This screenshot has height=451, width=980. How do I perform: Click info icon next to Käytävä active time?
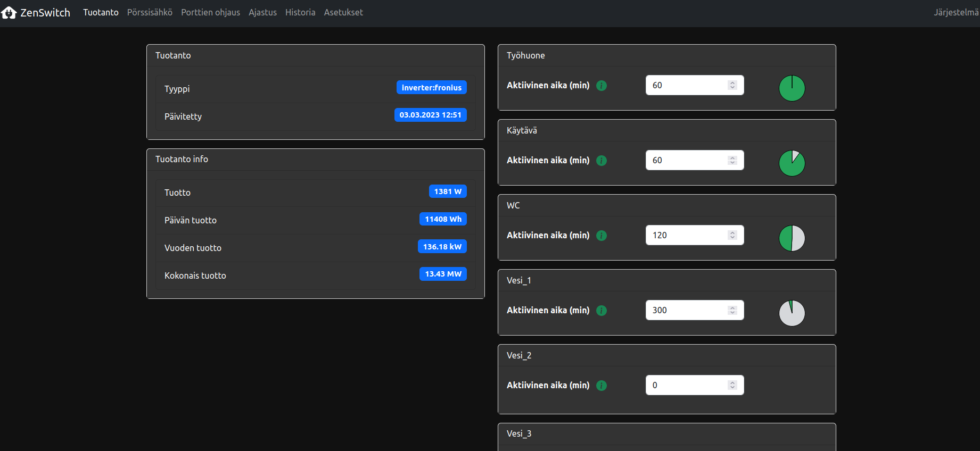click(602, 161)
